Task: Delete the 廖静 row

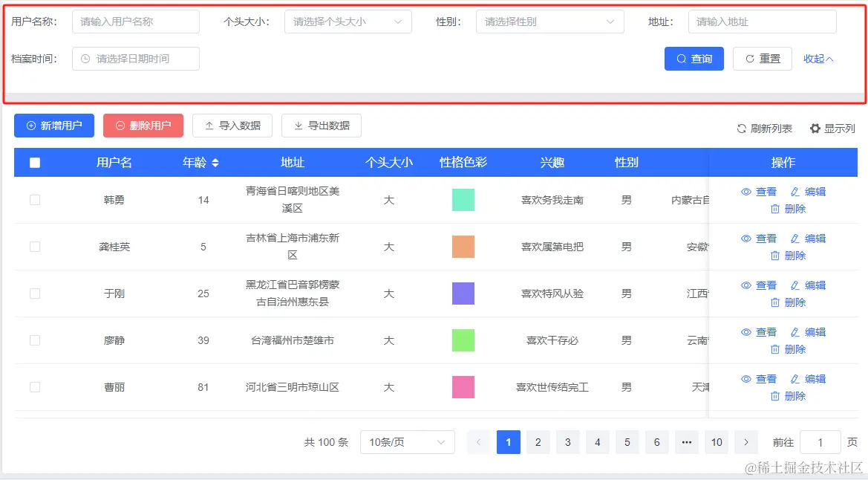Action: (x=788, y=349)
